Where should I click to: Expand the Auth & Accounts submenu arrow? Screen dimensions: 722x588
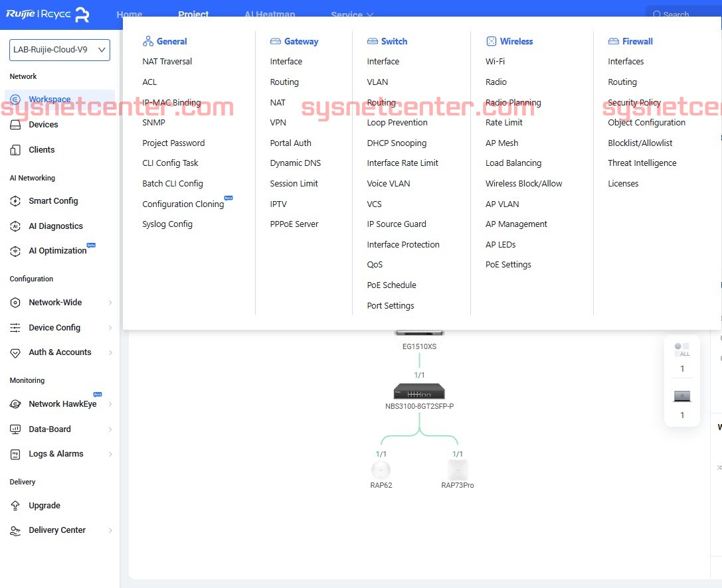110,353
